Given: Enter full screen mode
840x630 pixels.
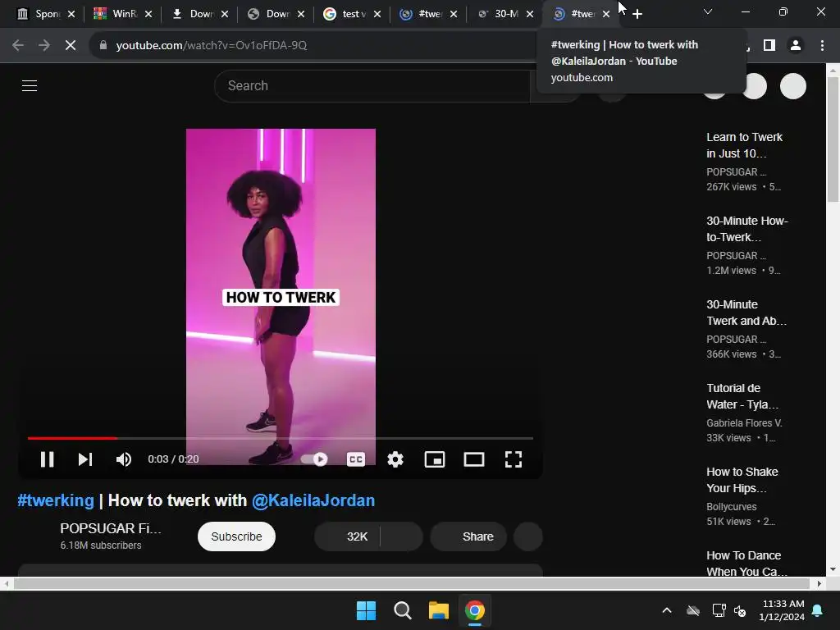Looking at the screenshot, I should (514, 459).
